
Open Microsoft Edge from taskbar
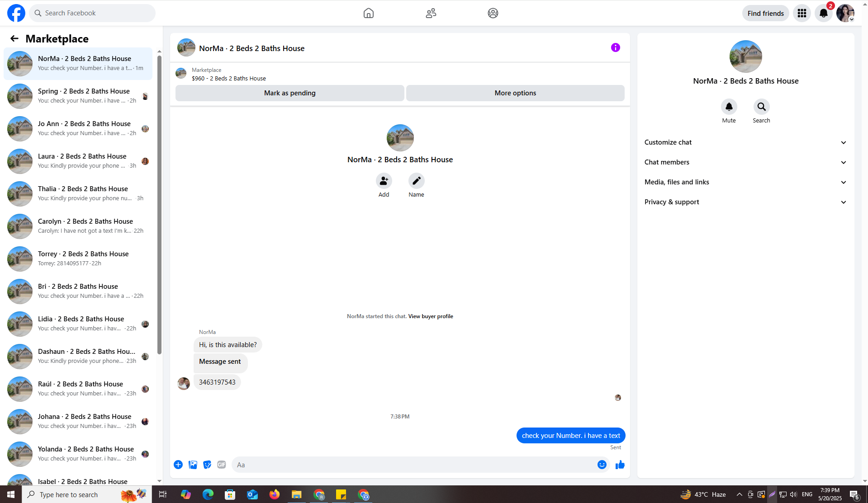point(208,494)
